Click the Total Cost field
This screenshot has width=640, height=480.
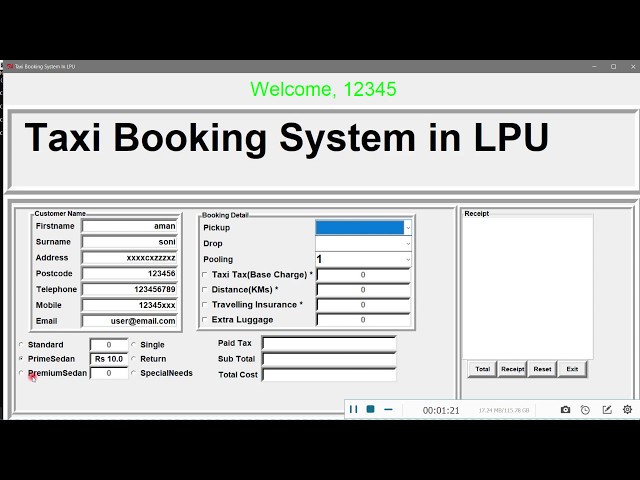click(x=329, y=375)
